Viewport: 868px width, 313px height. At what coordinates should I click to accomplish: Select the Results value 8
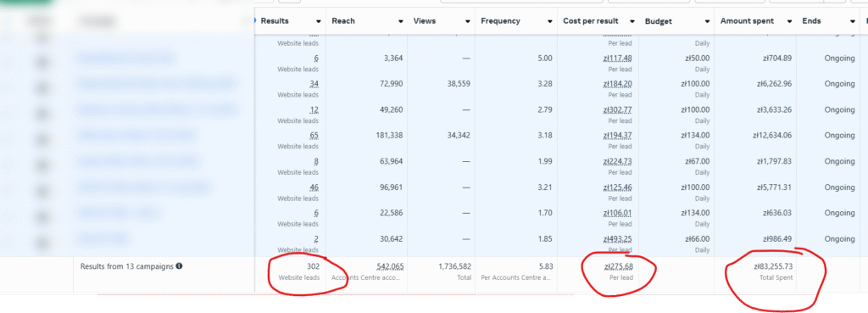(x=316, y=161)
